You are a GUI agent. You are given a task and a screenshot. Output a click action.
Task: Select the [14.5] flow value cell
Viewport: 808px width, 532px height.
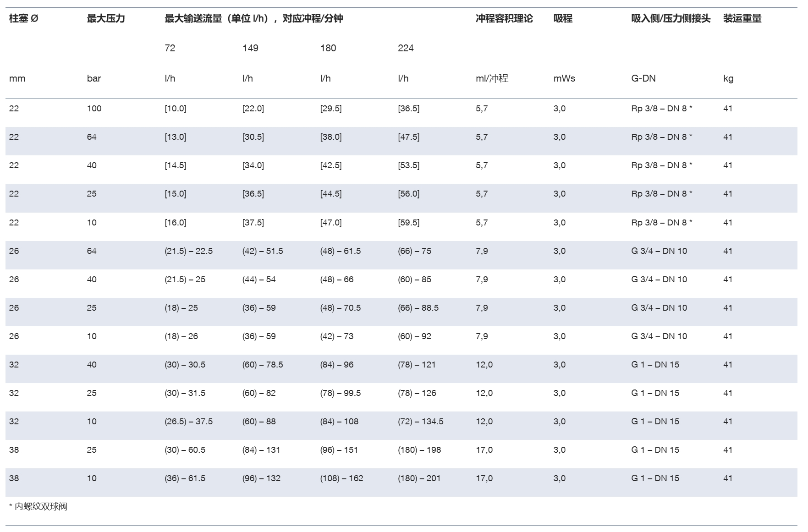176,165
